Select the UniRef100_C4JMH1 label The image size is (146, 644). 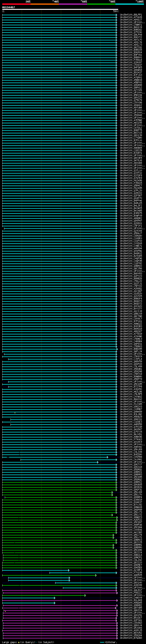pos(131,460)
